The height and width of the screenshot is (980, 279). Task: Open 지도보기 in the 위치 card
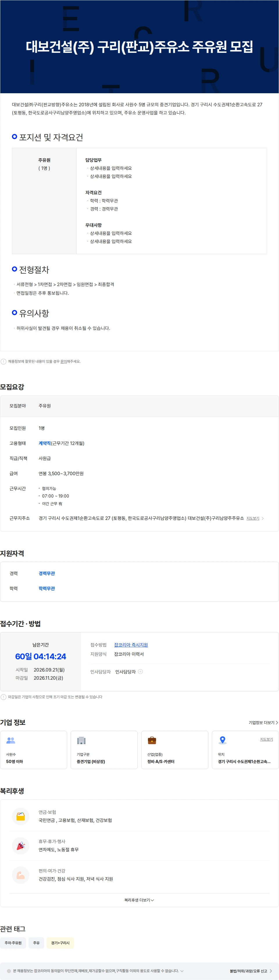[x=267, y=739]
